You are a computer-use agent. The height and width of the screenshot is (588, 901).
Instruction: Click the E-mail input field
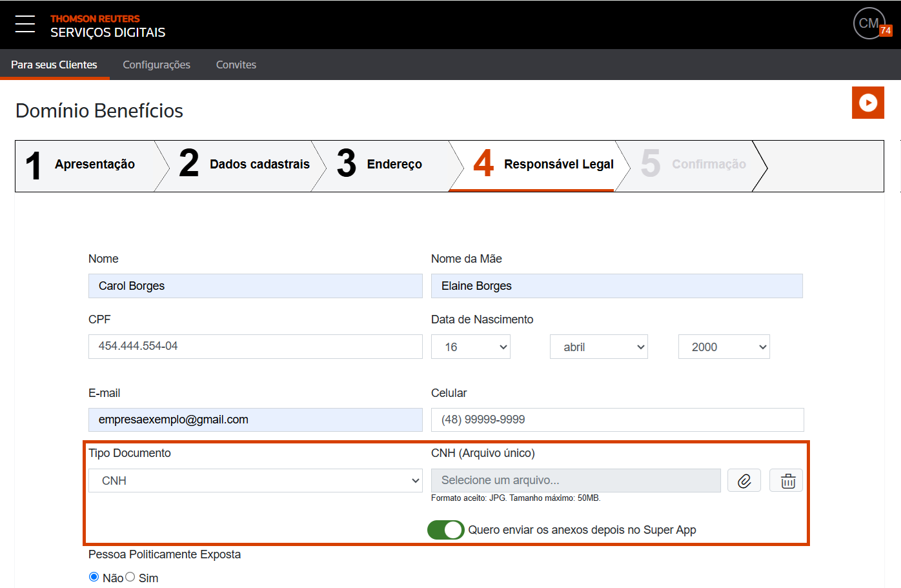coord(256,420)
